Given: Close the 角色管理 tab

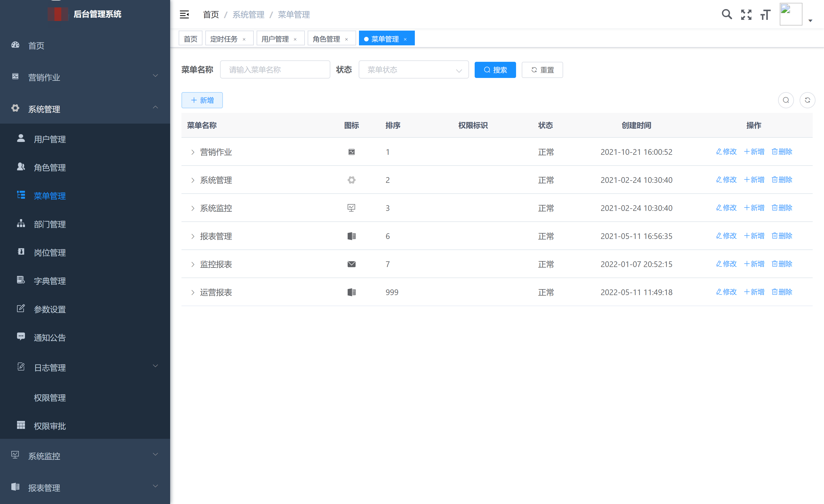Looking at the screenshot, I should point(346,39).
